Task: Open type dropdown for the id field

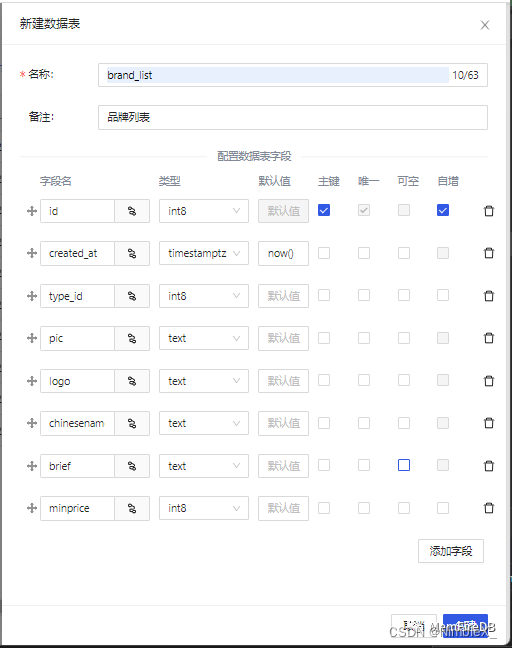Action: 204,211
